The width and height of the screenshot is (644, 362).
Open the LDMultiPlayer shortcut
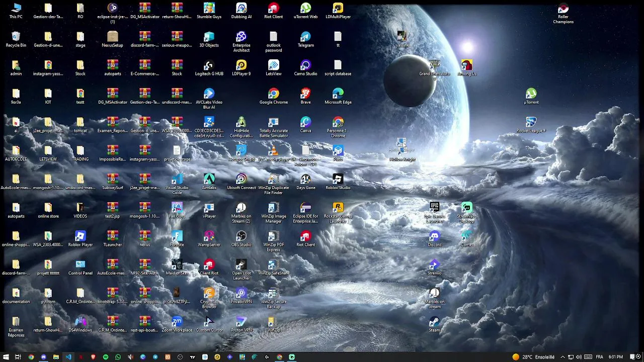(338, 11)
